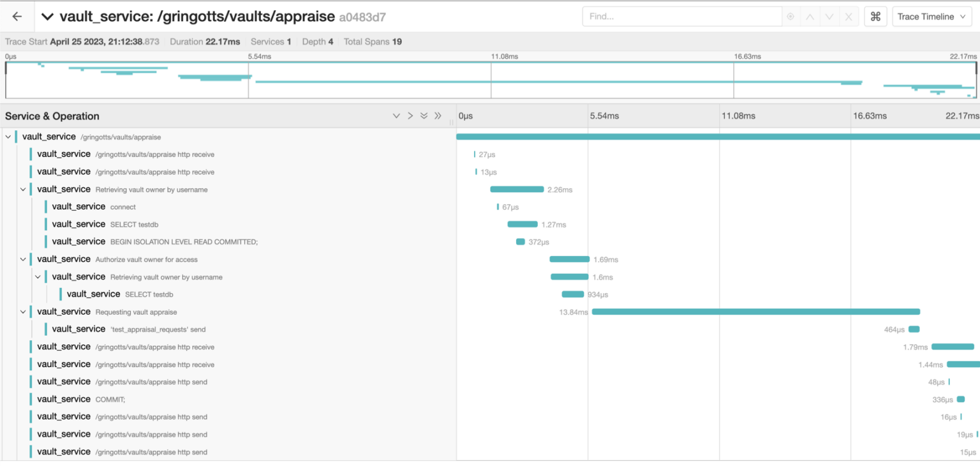
Task: Click the back arrow to return to search
Action: pos(17,16)
